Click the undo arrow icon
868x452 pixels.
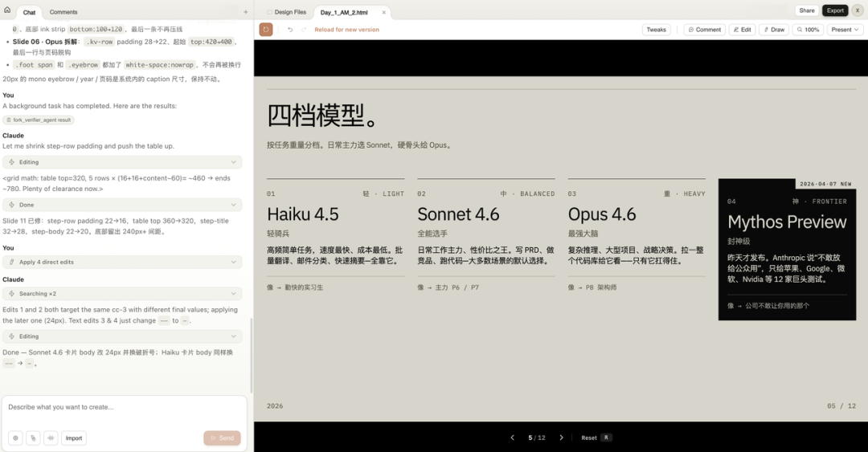tap(290, 30)
